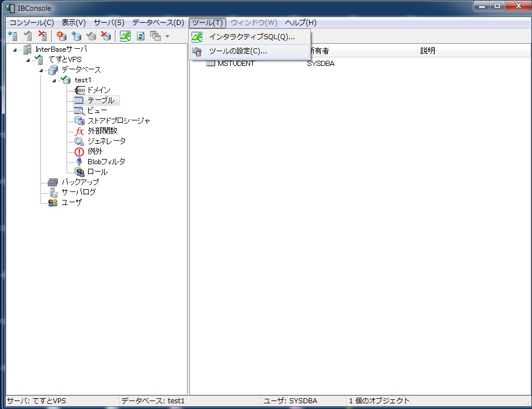This screenshot has width=532, height=409.
Task: Select the test1 database item
Action: [x=83, y=80]
